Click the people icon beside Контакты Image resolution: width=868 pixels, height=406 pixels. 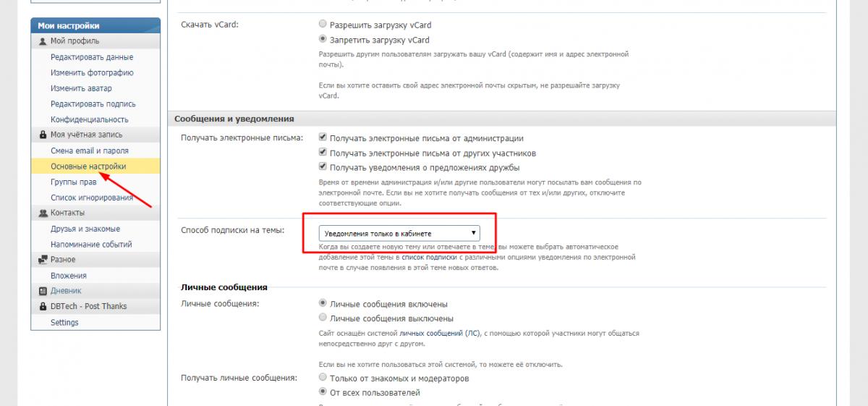tap(43, 213)
